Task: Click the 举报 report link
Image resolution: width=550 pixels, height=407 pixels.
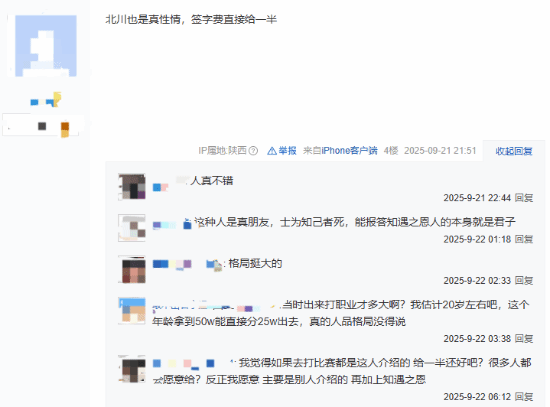Action: click(x=288, y=151)
